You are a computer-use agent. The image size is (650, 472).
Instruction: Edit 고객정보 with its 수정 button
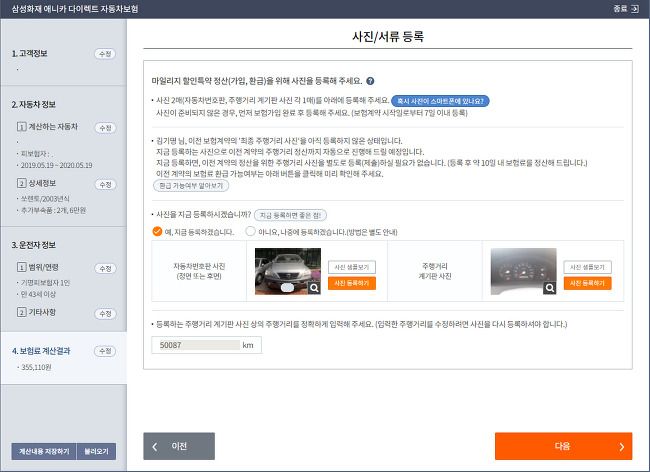(105, 54)
